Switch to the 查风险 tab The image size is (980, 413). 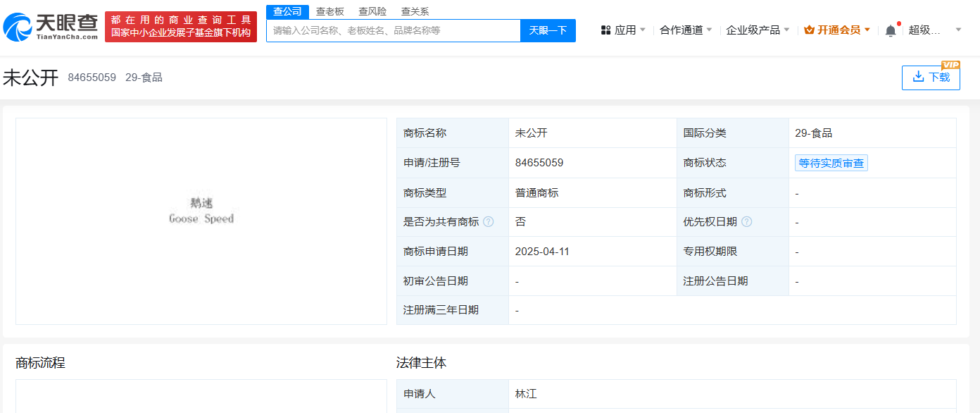pos(372,11)
